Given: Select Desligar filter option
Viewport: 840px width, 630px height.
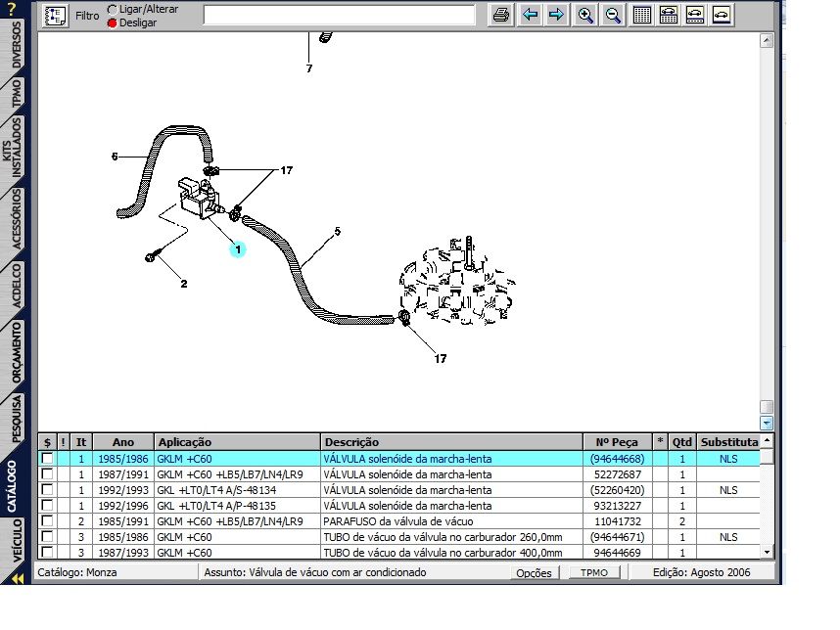Looking at the screenshot, I should pyautogui.click(x=112, y=23).
